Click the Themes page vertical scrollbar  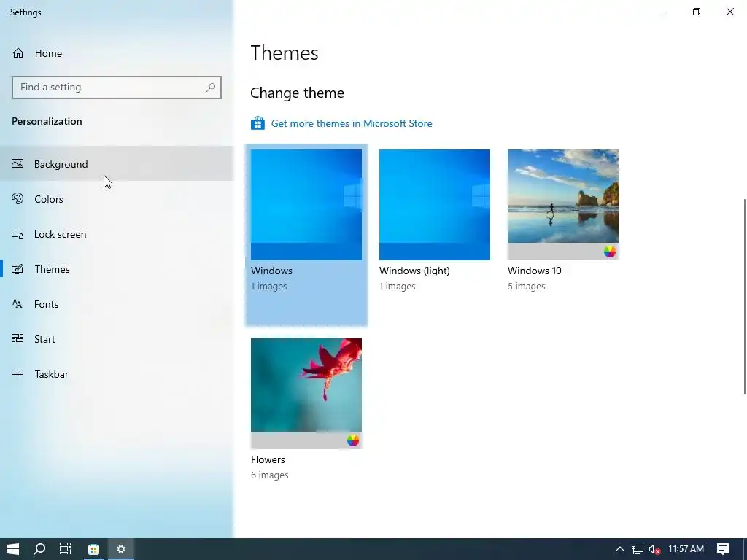[x=744, y=297]
